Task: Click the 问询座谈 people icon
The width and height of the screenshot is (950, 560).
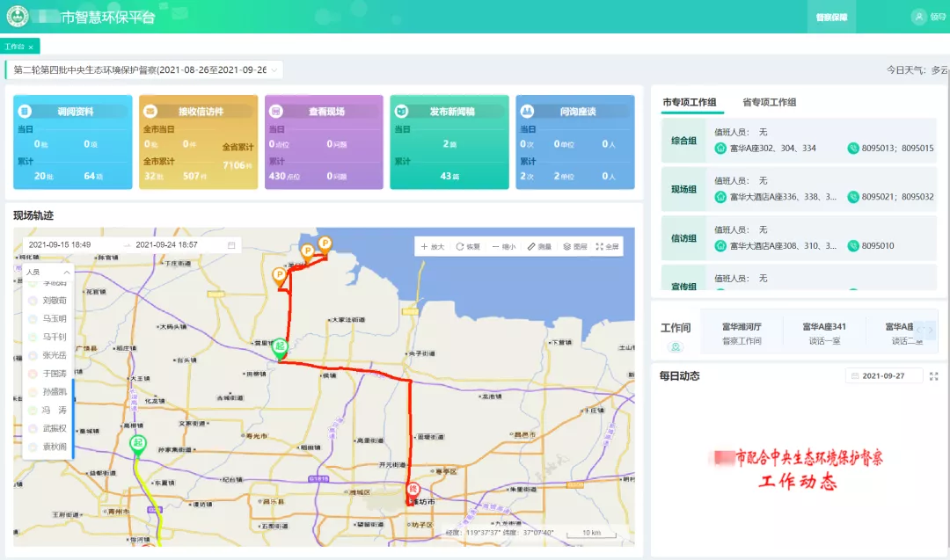Action: tap(527, 112)
